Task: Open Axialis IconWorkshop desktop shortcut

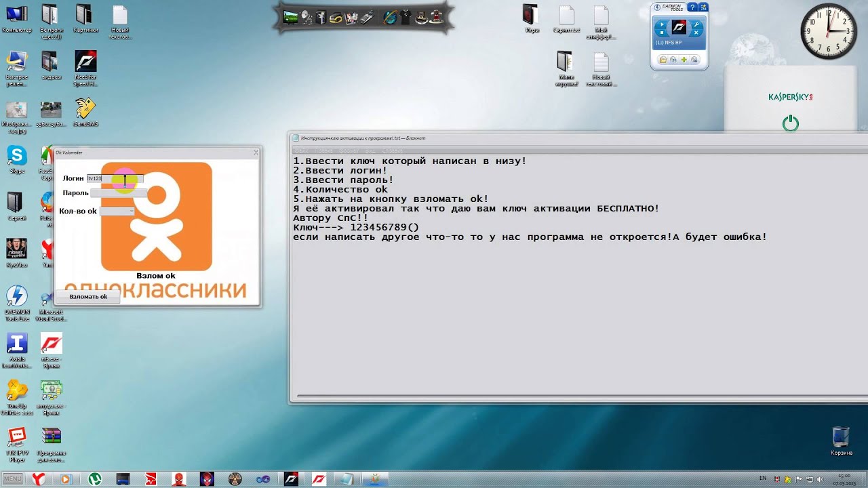Action: pyautogui.click(x=17, y=350)
